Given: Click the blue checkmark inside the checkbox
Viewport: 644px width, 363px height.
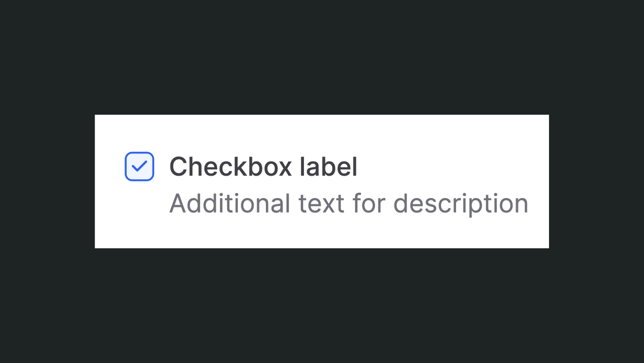Looking at the screenshot, I should tap(139, 167).
